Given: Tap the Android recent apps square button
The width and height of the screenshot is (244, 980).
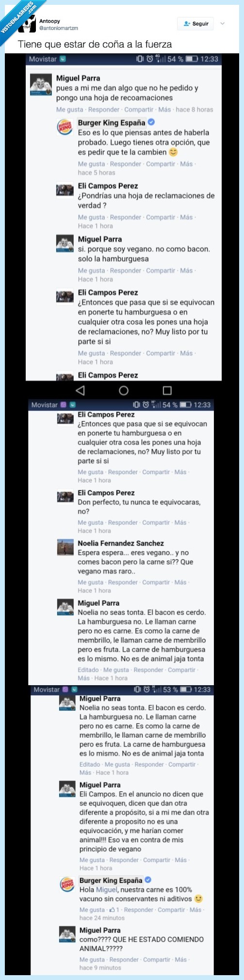Looking at the screenshot, I should tap(167, 390).
